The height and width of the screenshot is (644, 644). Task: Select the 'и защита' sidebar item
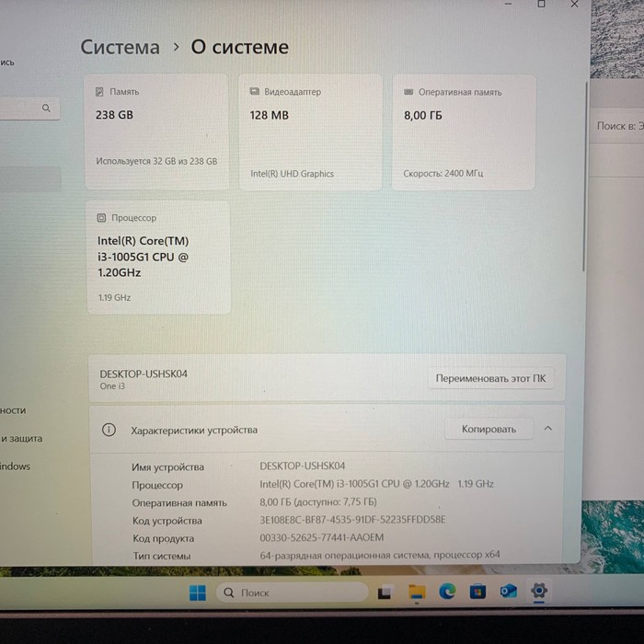[21, 438]
